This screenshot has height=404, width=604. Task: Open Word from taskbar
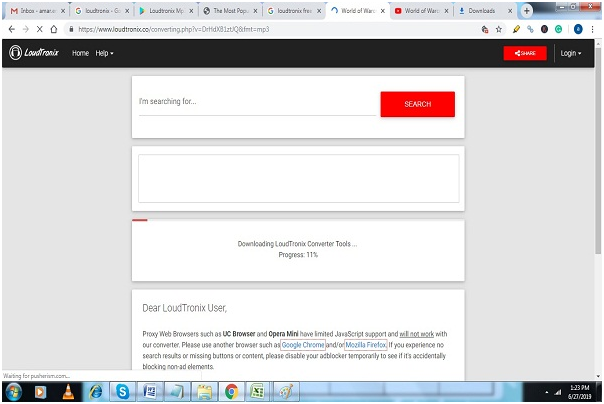[150, 392]
